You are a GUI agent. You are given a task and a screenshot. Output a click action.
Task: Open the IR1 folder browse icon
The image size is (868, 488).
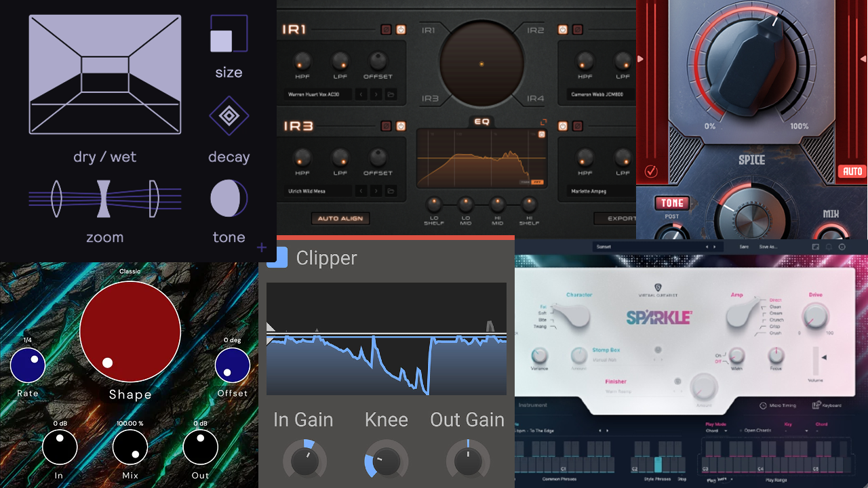point(391,94)
